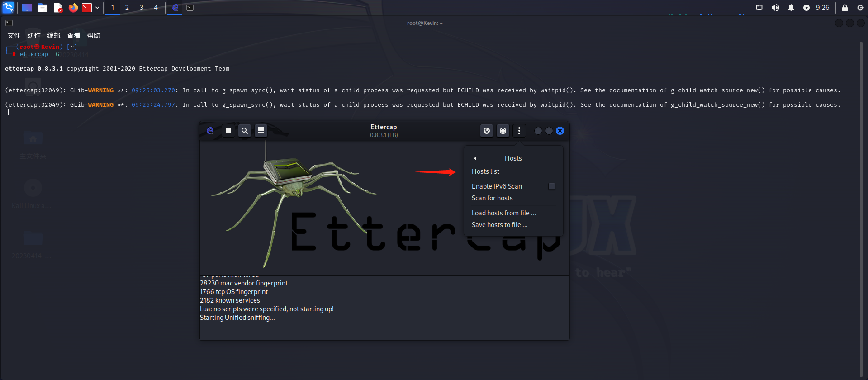868x380 pixels.
Task: Open the MITM menu globe icon
Action: point(487,131)
